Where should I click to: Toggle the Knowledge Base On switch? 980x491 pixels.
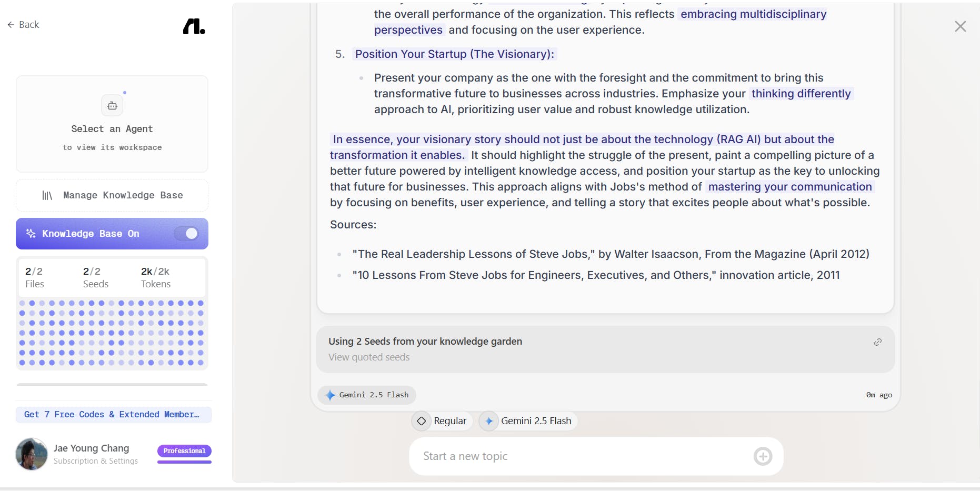coord(186,234)
